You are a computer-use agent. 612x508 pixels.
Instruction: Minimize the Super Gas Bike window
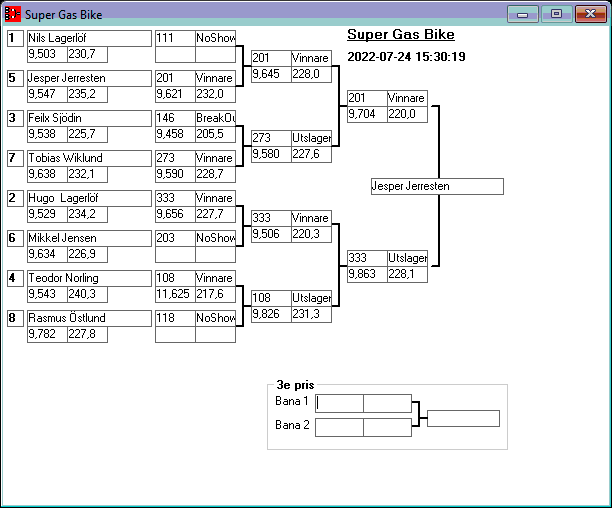[x=522, y=14]
